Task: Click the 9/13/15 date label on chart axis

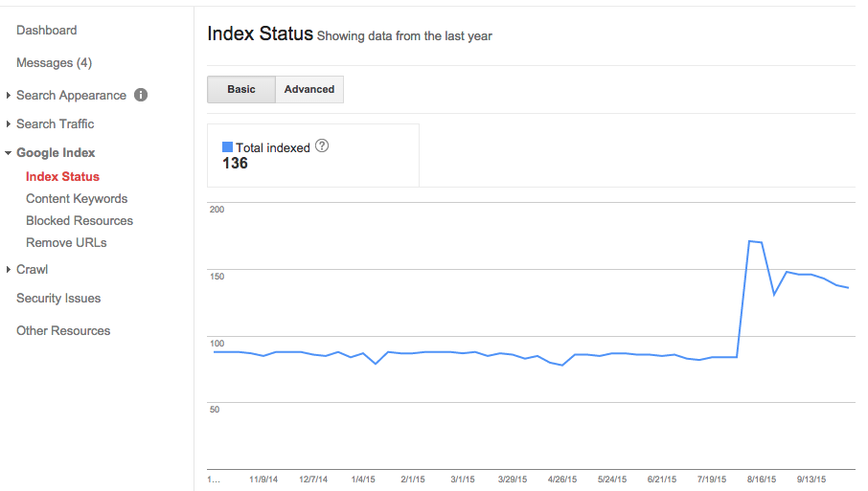Action: coord(813,479)
